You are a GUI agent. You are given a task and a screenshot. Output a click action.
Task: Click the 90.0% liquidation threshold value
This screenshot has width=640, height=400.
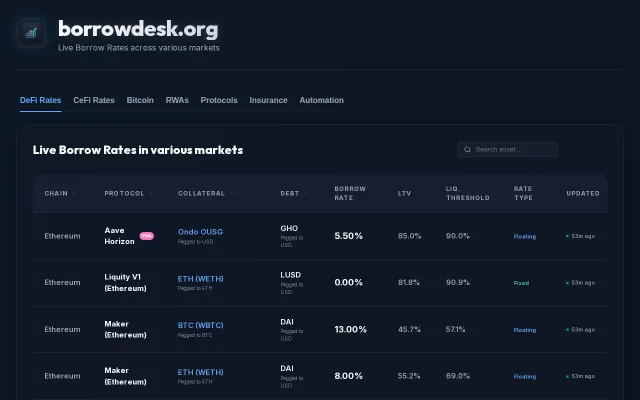pyautogui.click(x=458, y=236)
